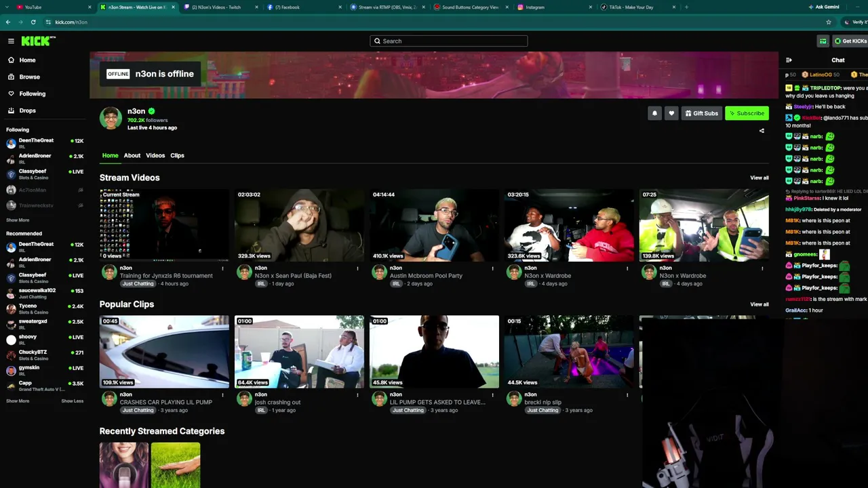The image size is (868, 488).
Task: Open a new browser tab with plus
Action: (686, 7)
